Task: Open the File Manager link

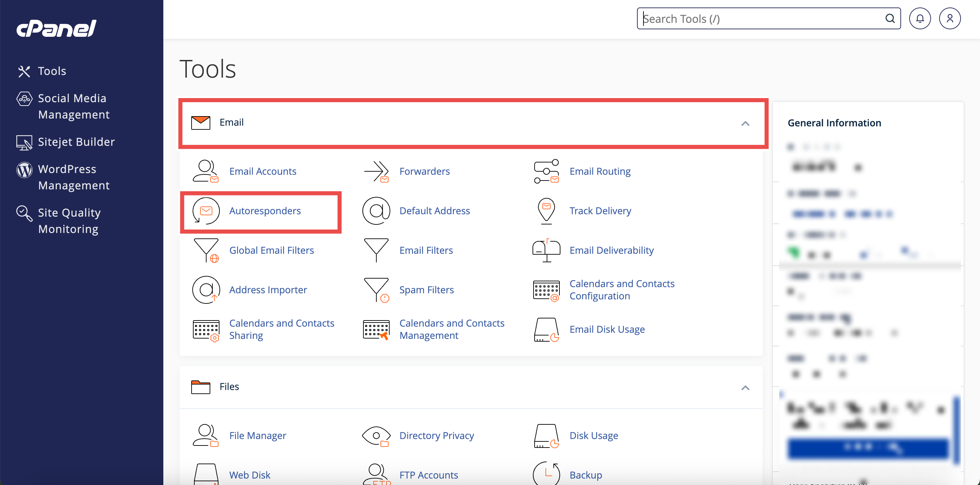Action: [258, 436]
